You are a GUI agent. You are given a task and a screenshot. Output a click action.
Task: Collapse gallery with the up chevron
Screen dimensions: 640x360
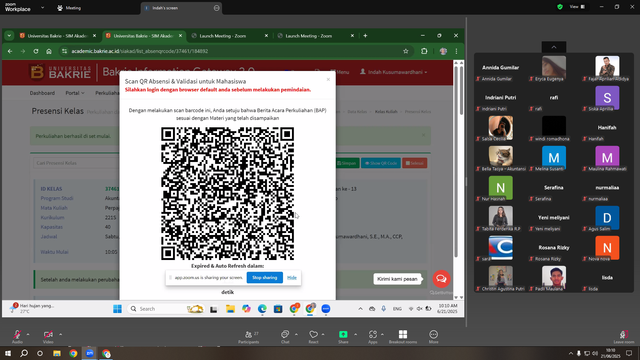point(554,47)
